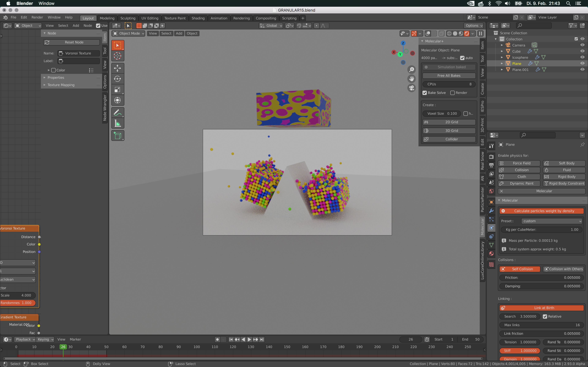Select the Measure tool

[118, 123]
